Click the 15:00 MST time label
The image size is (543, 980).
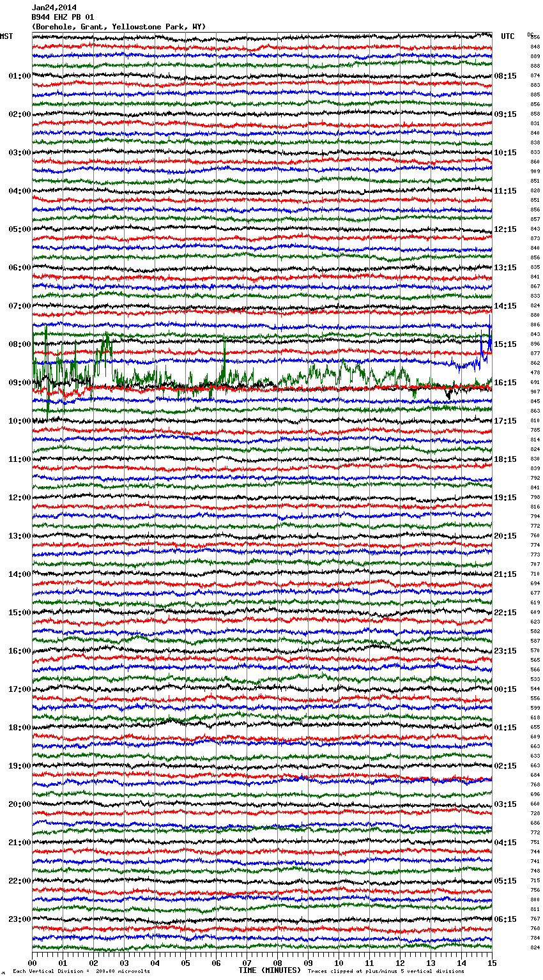click(x=20, y=613)
